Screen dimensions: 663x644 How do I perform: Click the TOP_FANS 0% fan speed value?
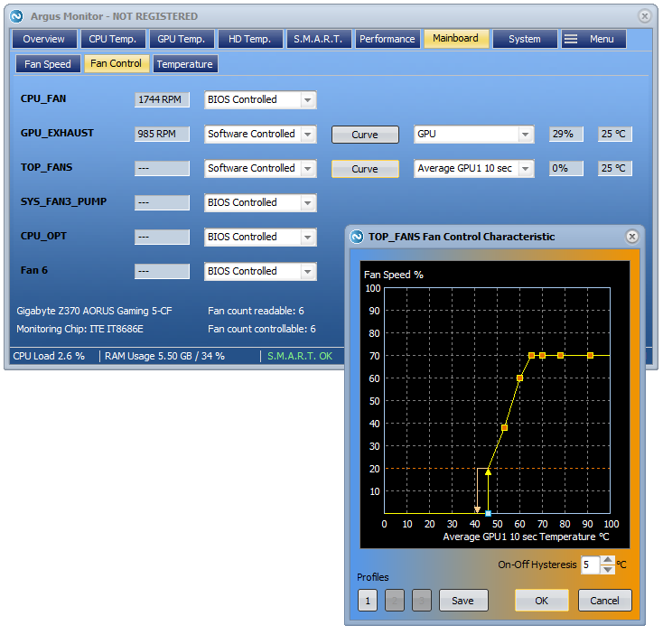(x=565, y=168)
